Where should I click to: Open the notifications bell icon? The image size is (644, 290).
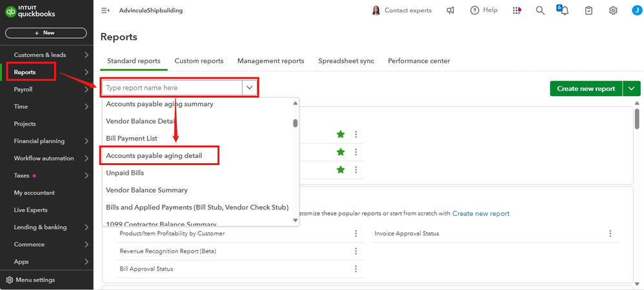(565, 10)
